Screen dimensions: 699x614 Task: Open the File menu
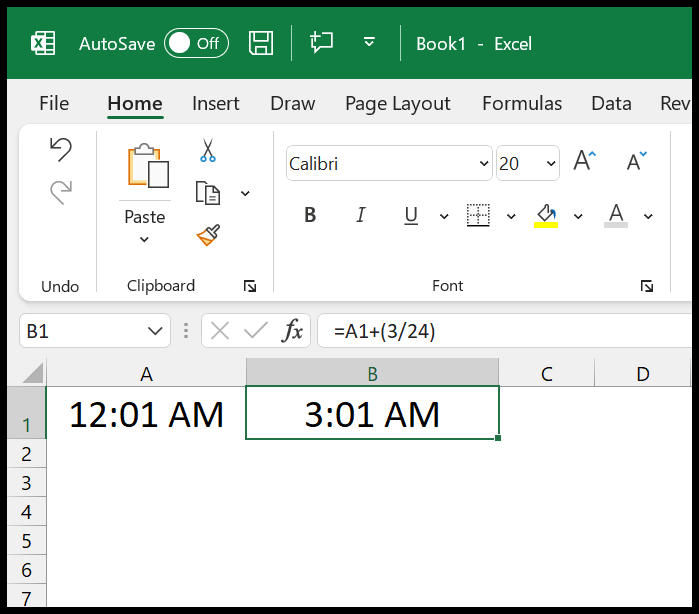[x=54, y=103]
